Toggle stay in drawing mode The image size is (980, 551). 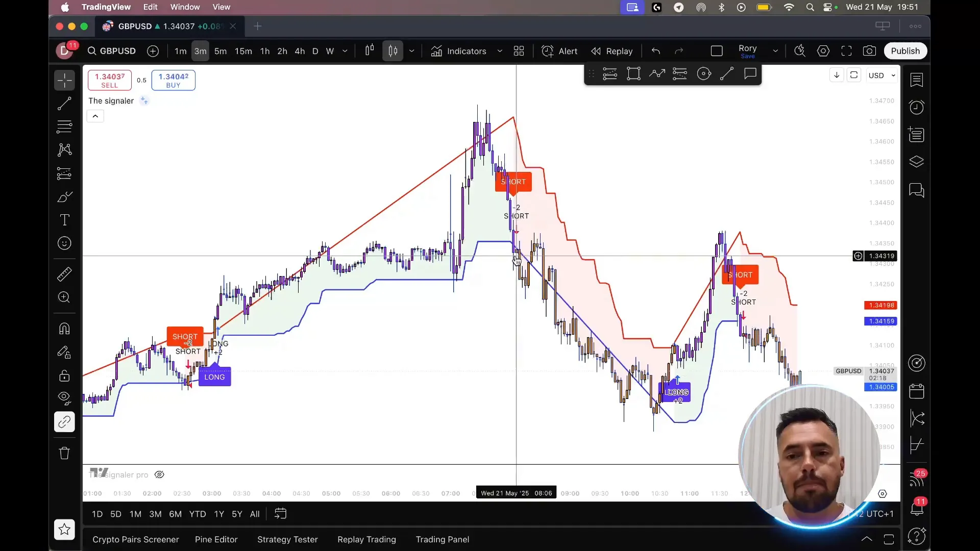pos(64,352)
